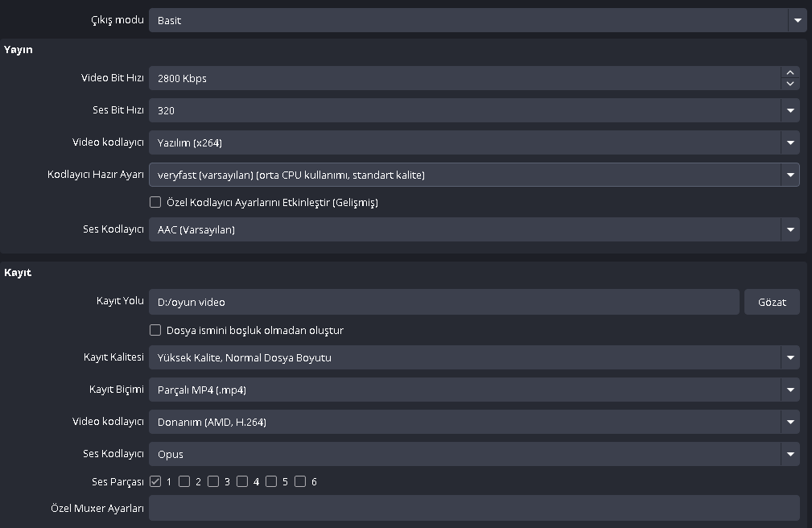Click the Video Bit Hızı value field
Image resolution: width=812 pixels, height=528 pixels.
coord(463,78)
